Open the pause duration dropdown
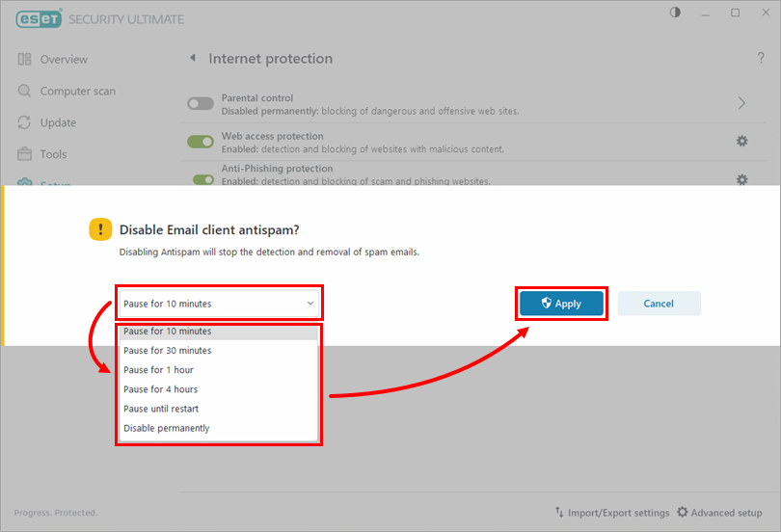Viewport: 781px width, 532px height. 219,304
